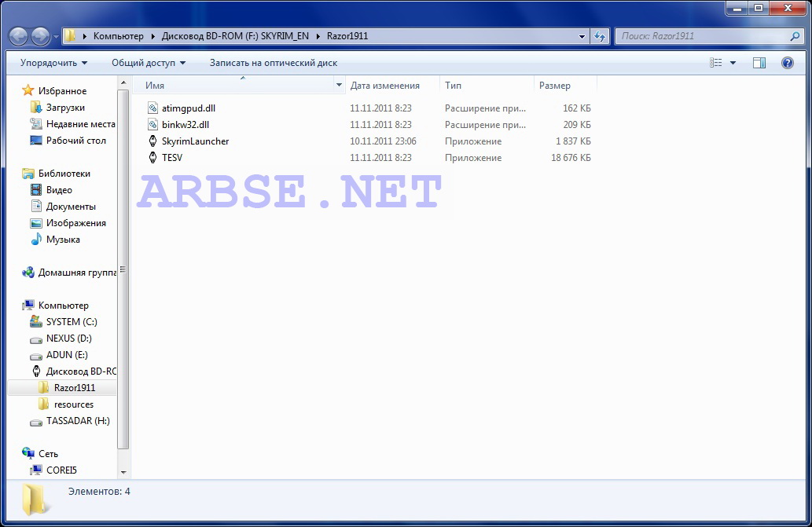
Task: Open Рабочий стол in the sidebar
Action: [x=76, y=141]
